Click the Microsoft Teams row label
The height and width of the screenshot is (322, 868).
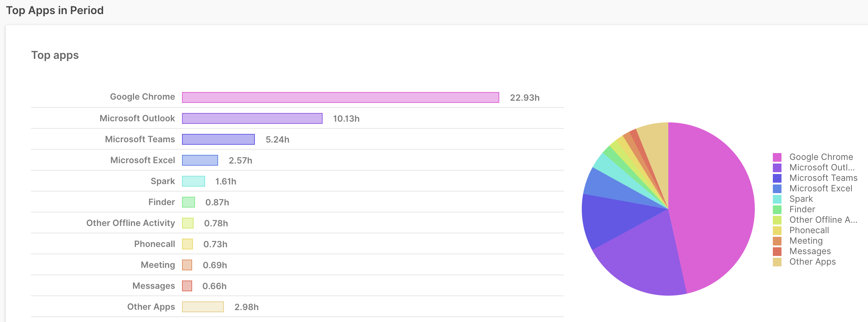140,139
